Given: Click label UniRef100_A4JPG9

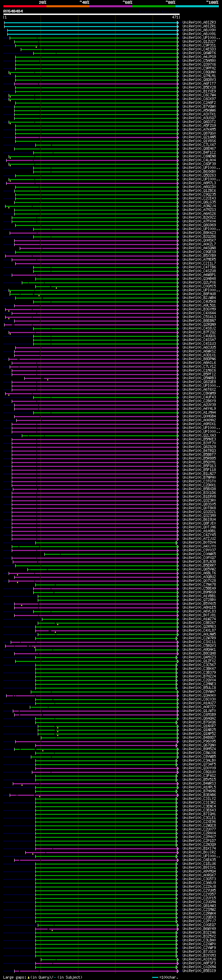Looking at the screenshot, I should coord(199,57).
